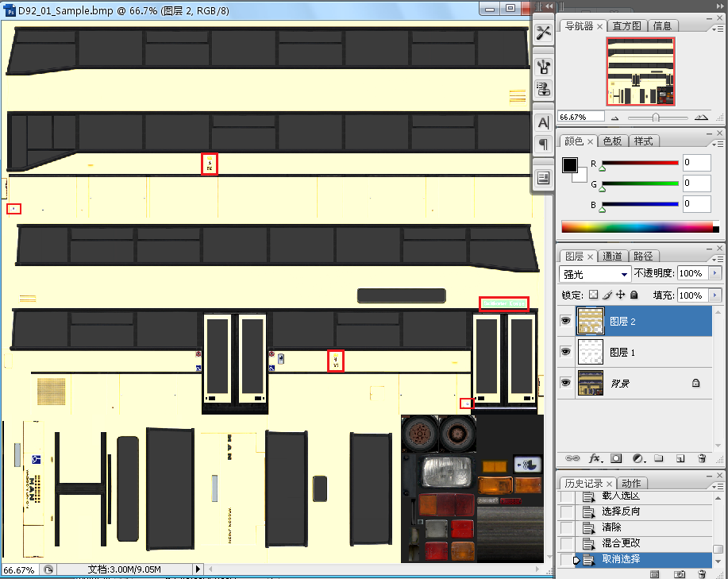Select the 图层 1 layer thumbnail
Viewport: 728px width, 579px height.
pyautogui.click(x=590, y=352)
